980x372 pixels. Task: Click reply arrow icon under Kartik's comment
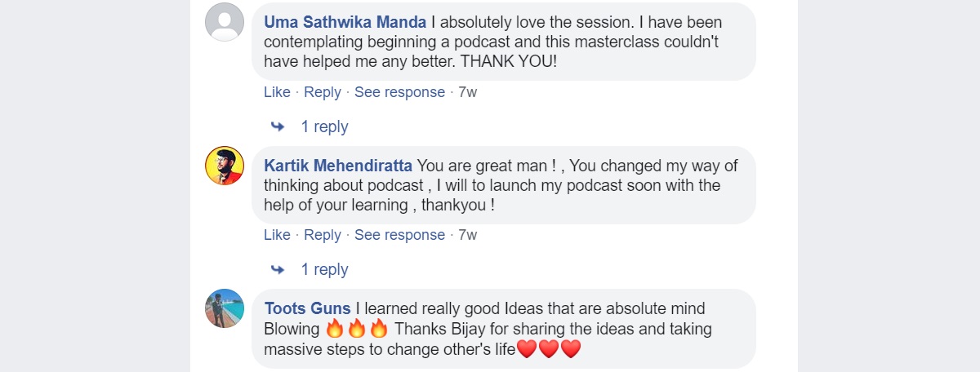278,269
